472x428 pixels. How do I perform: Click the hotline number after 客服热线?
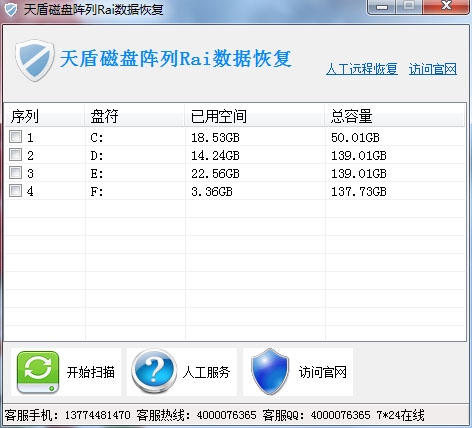(x=226, y=415)
